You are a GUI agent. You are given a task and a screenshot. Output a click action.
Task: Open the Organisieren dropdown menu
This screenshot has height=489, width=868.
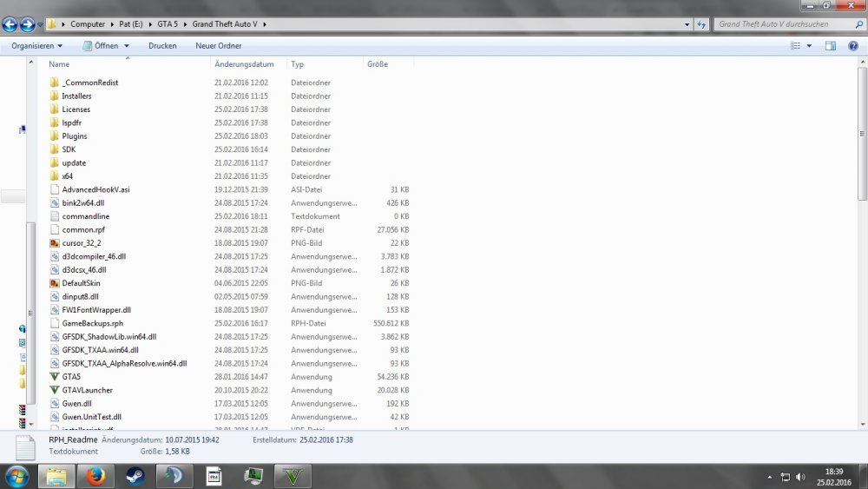36,46
